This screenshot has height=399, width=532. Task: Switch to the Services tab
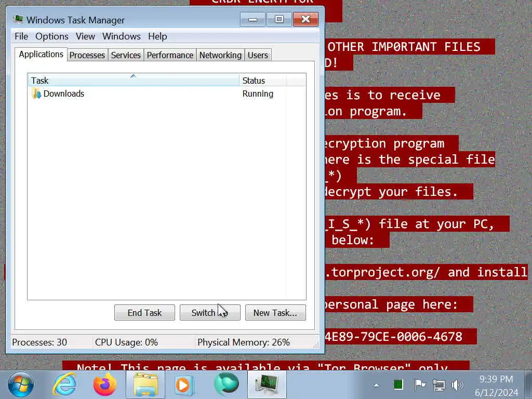tap(126, 55)
